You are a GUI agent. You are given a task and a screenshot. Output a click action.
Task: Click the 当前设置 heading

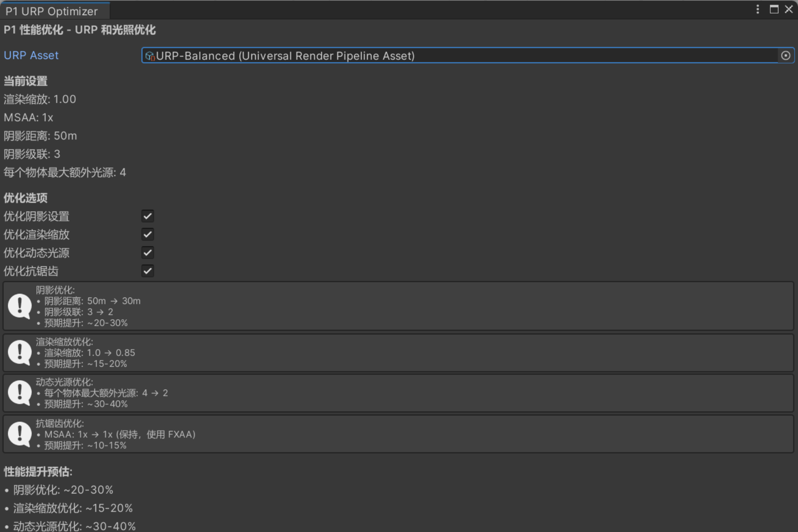point(26,81)
